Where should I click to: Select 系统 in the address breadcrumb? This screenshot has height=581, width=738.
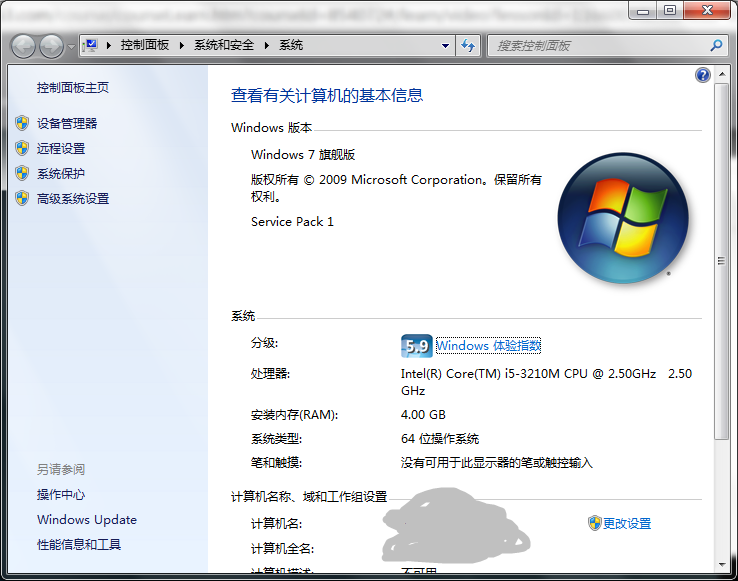(291, 45)
